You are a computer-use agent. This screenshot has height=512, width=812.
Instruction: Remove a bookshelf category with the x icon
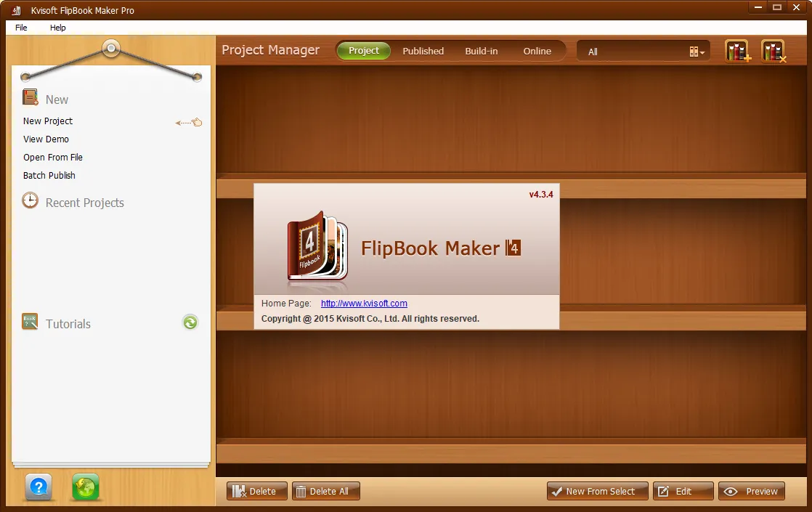[774, 52]
